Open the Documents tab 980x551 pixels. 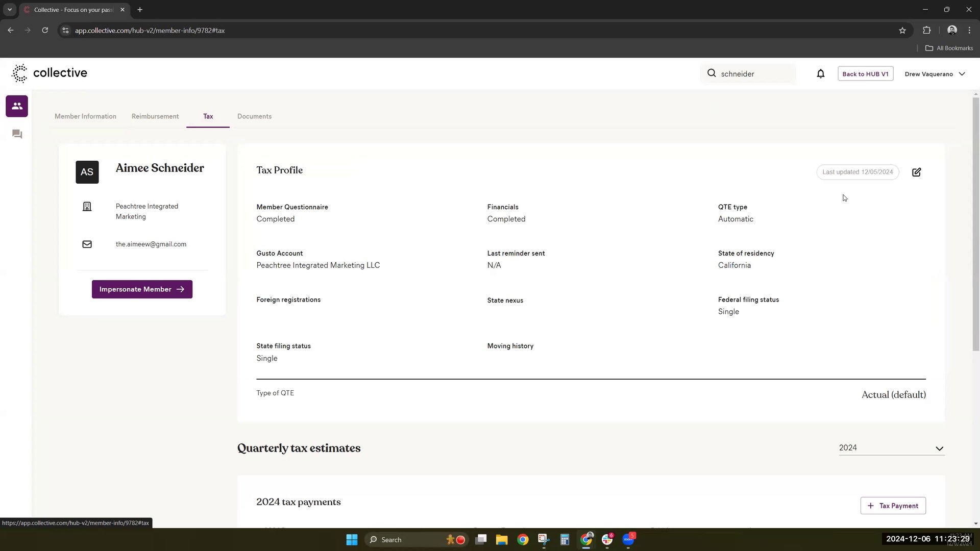point(254,116)
